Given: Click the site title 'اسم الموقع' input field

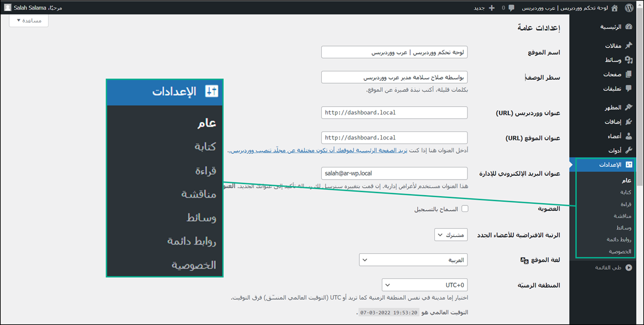Looking at the screenshot, I should coord(394,52).
